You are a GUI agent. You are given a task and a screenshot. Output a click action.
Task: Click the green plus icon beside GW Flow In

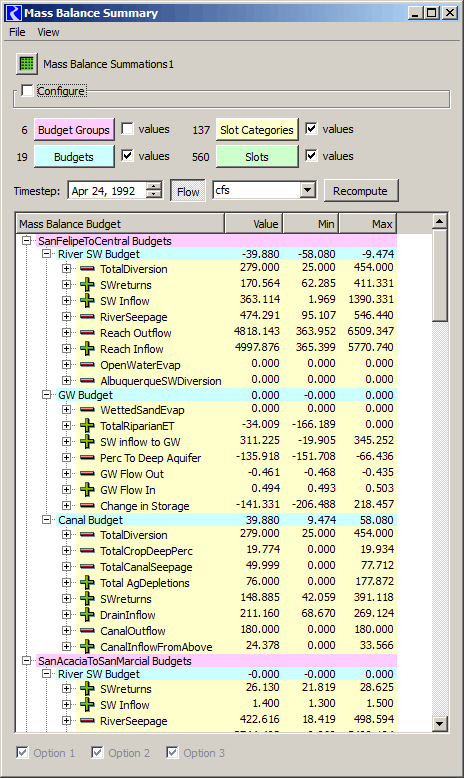(x=87, y=490)
